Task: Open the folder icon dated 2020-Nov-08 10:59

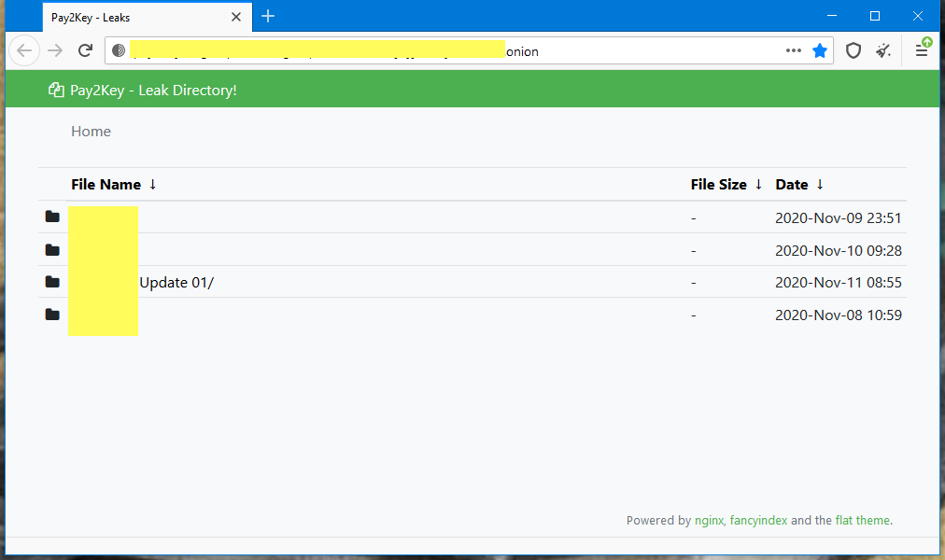Action: 52,315
